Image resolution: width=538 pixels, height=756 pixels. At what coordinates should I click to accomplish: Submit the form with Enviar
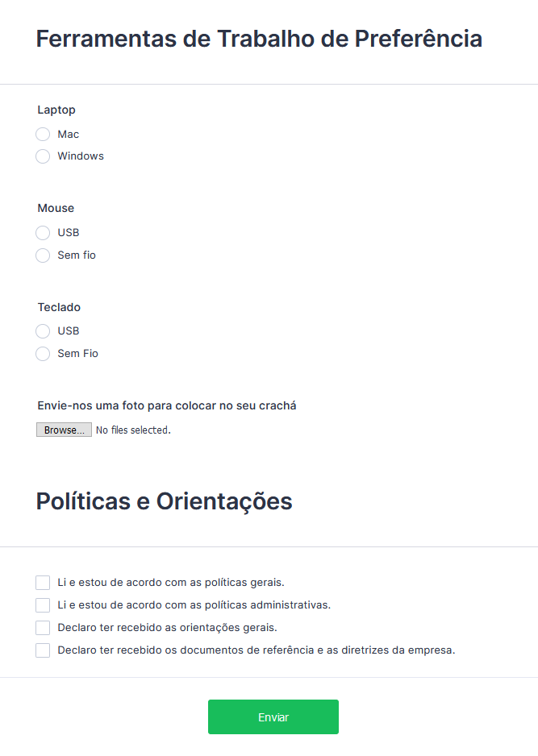click(x=273, y=717)
